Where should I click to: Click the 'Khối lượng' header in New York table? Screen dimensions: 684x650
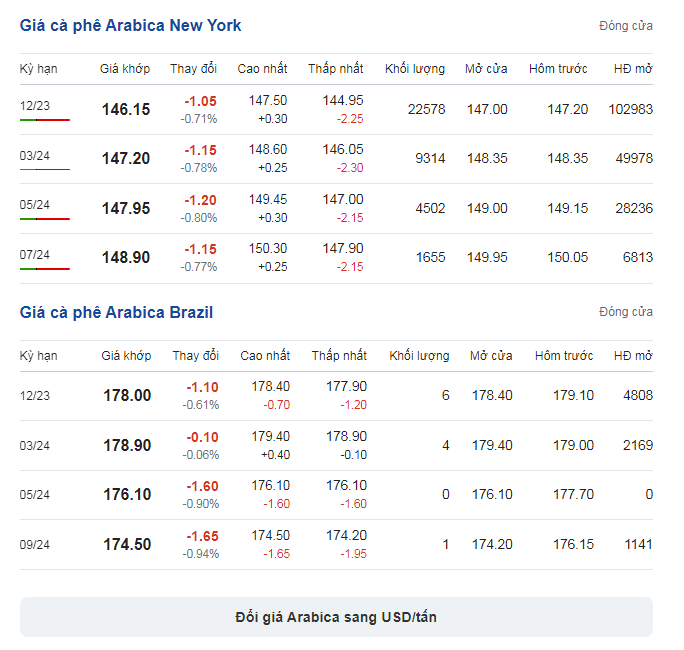point(415,69)
